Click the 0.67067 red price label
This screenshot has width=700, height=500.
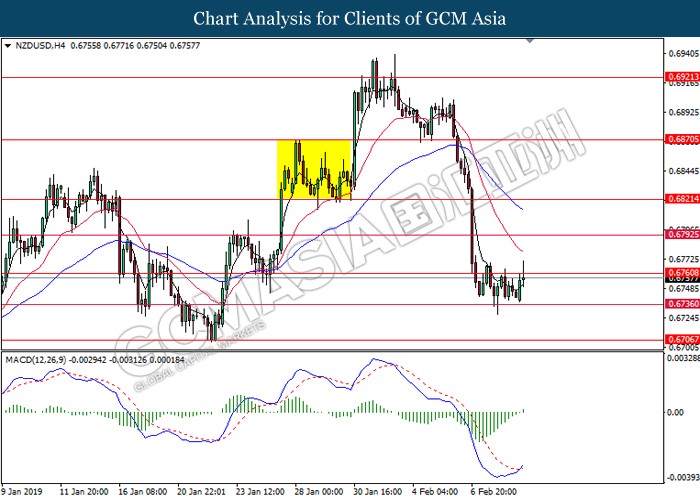pyautogui.click(x=681, y=340)
